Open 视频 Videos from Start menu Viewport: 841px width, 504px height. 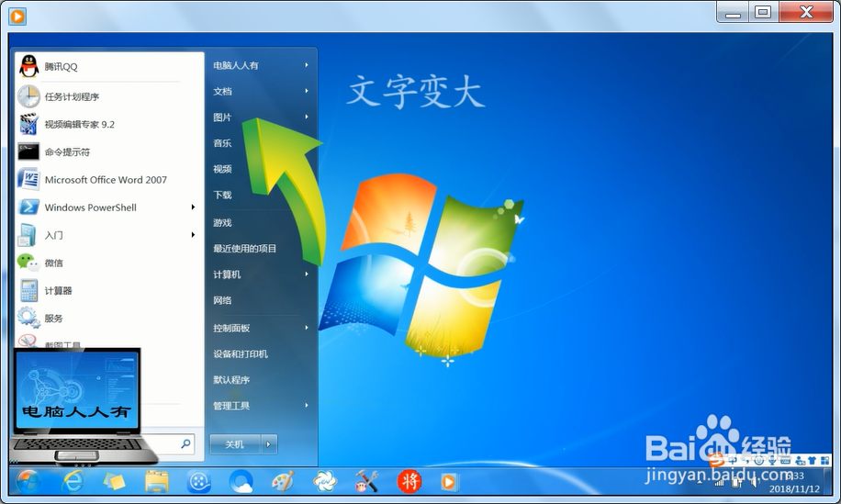click(x=222, y=169)
